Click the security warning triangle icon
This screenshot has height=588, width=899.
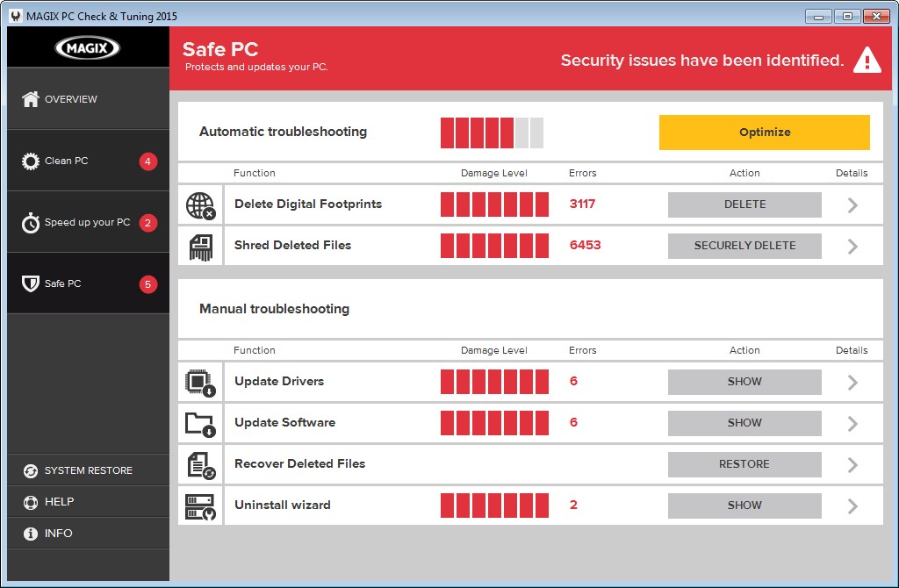(x=867, y=61)
